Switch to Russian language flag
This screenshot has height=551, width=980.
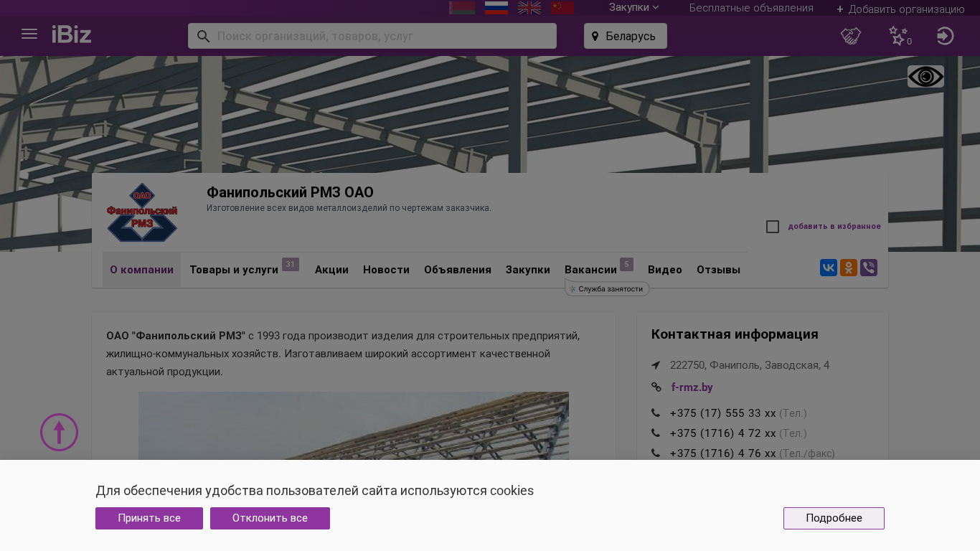click(496, 8)
